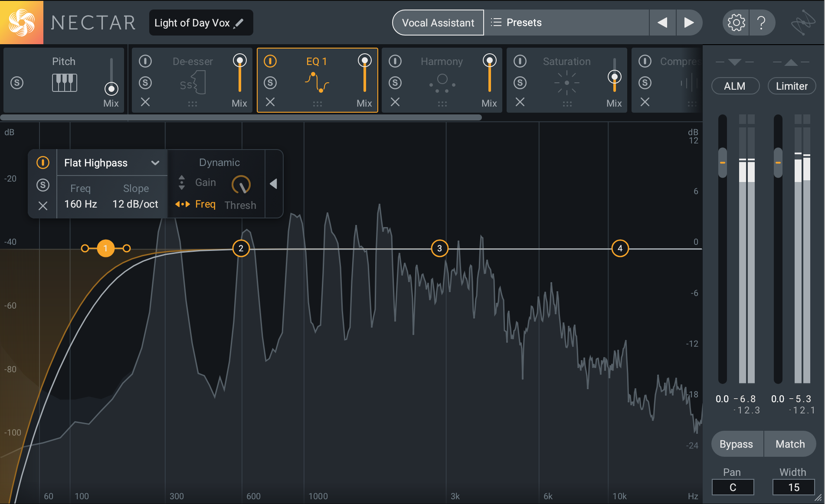The width and height of the screenshot is (825, 504).
Task: Click the Saturation Mix slider handle
Action: click(614, 77)
